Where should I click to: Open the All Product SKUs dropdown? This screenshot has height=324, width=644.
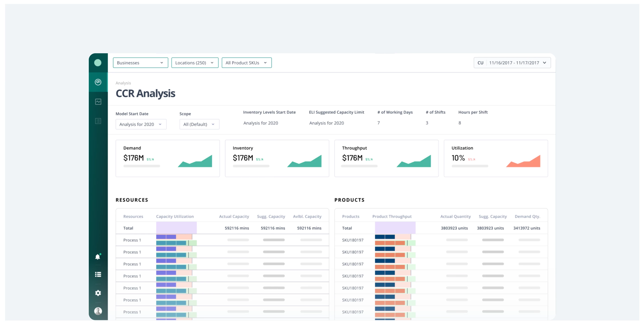click(x=246, y=63)
